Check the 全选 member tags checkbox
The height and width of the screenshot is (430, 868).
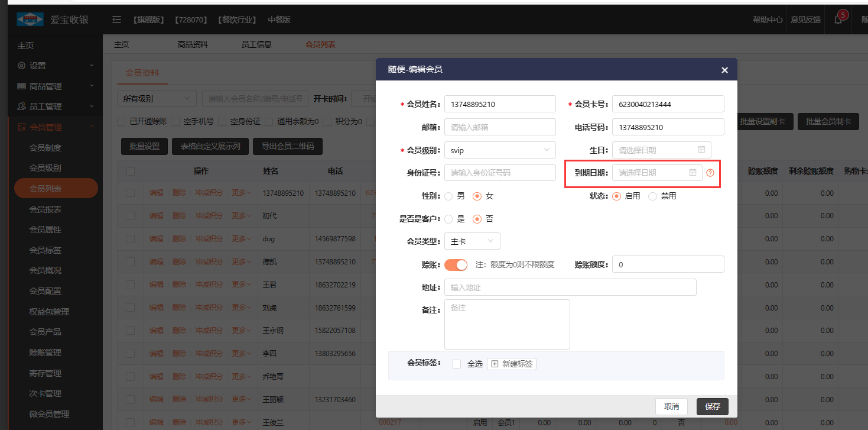(x=457, y=364)
